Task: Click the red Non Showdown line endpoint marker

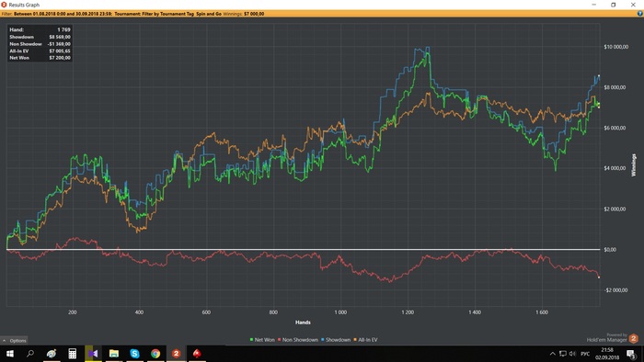Action: tap(599, 277)
